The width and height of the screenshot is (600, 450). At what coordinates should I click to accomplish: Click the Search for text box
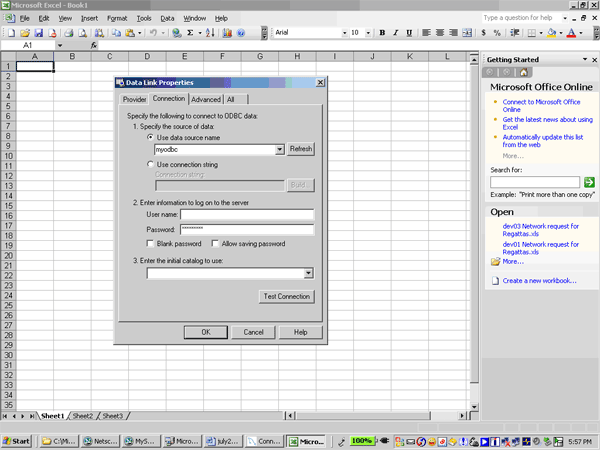point(535,182)
